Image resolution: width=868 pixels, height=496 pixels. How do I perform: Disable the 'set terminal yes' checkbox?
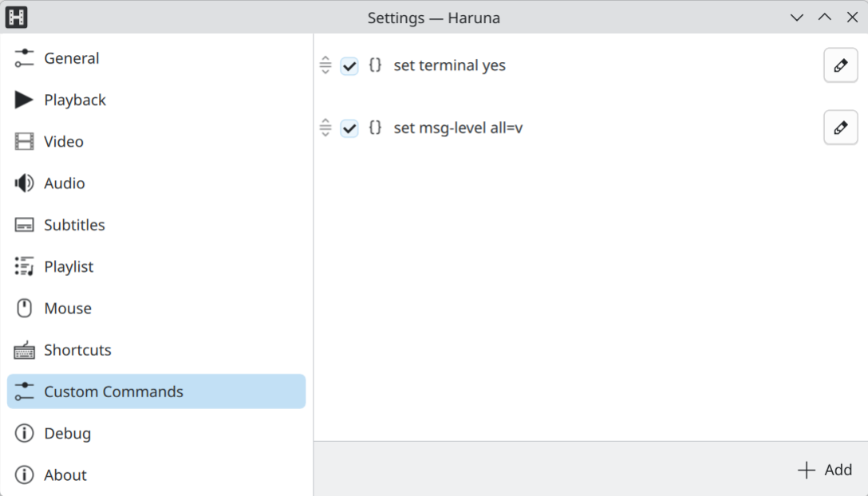(349, 66)
